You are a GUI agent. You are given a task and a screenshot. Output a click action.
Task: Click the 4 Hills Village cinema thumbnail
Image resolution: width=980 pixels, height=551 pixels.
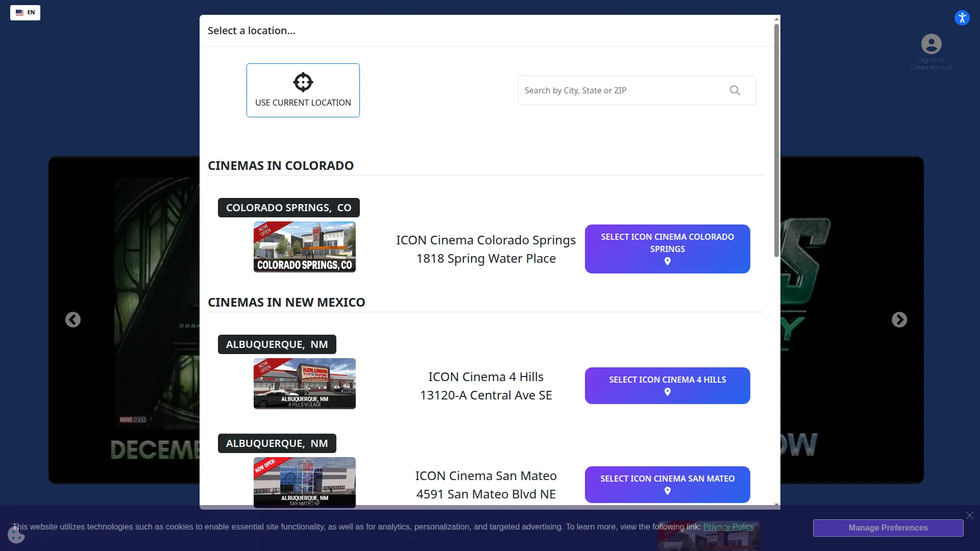[x=305, y=384]
